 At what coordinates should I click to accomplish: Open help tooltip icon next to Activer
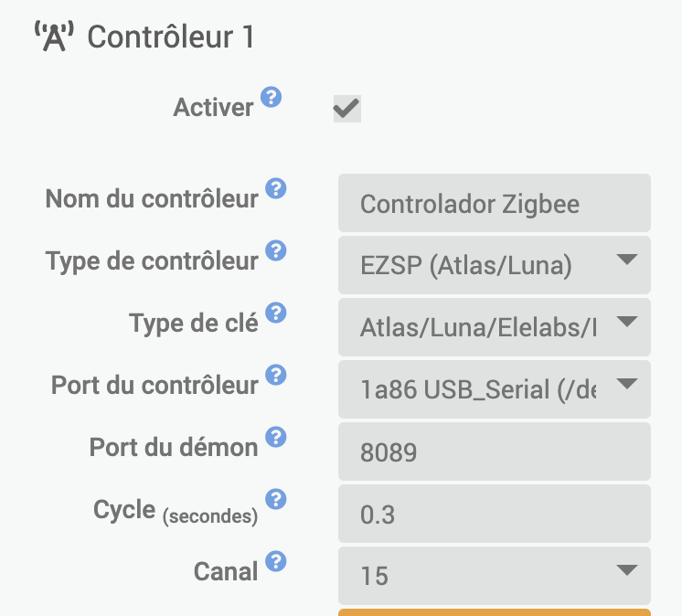[x=271, y=97]
